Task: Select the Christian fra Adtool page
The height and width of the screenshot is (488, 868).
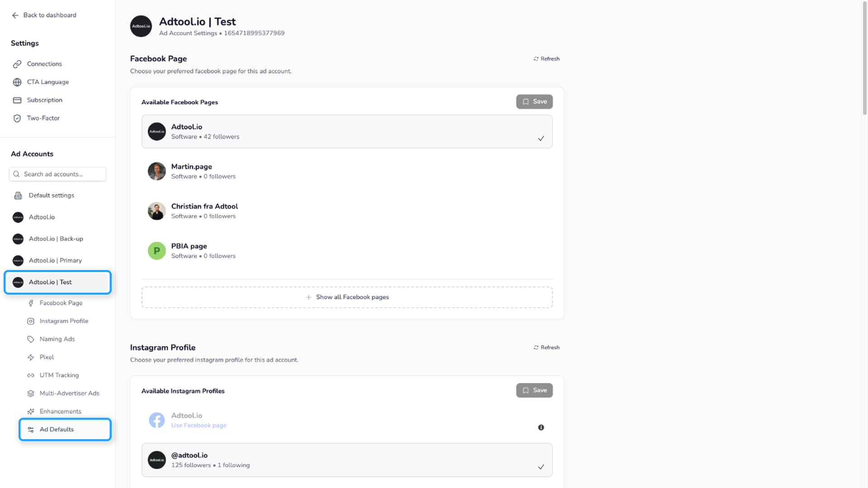Action: pyautogui.click(x=347, y=211)
